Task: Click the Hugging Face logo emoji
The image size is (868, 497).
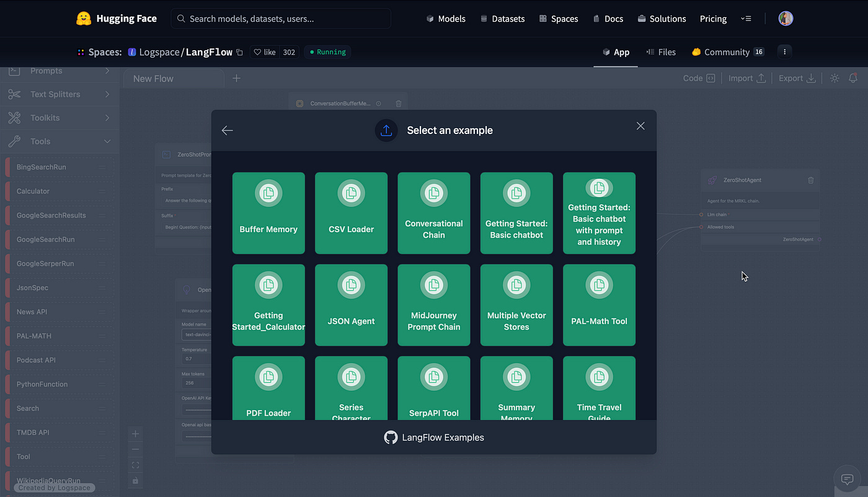Action: coord(84,19)
